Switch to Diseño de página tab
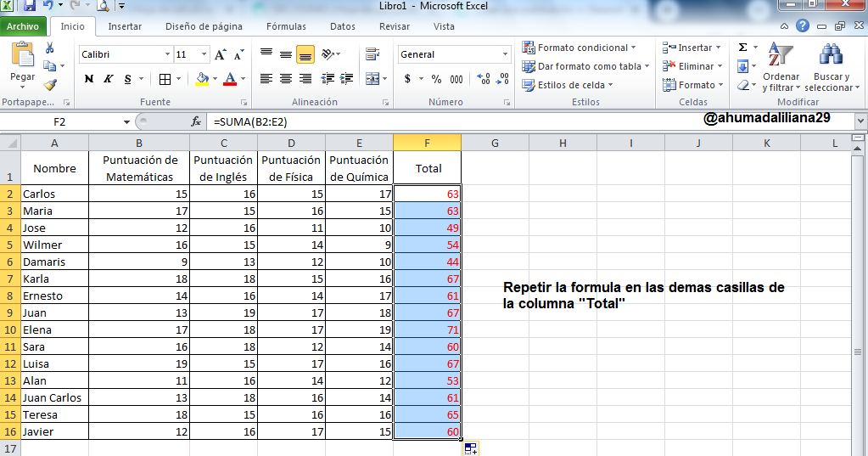Screen dimensions: 868x456 (x=204, y=26)
